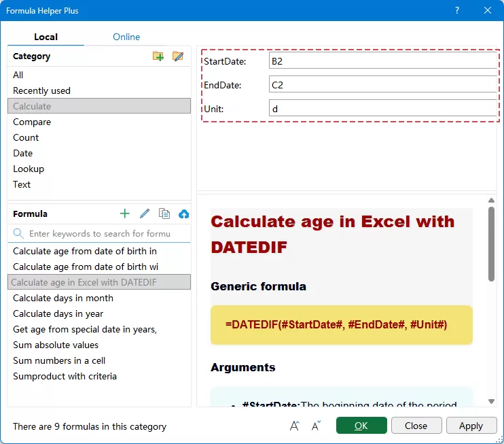The width and height of the screenshot is (504, 444).
Task: Select the Recently used category
Action: click(99, 90)
